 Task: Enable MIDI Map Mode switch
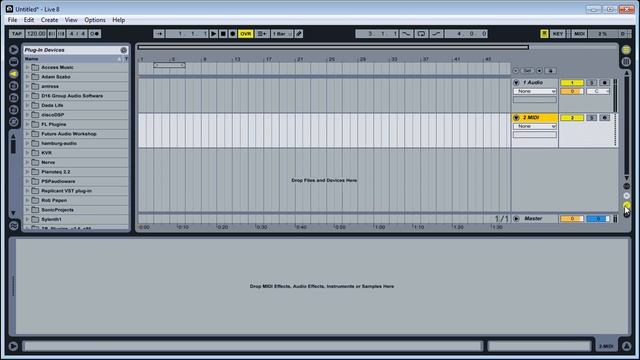[579, 34]
